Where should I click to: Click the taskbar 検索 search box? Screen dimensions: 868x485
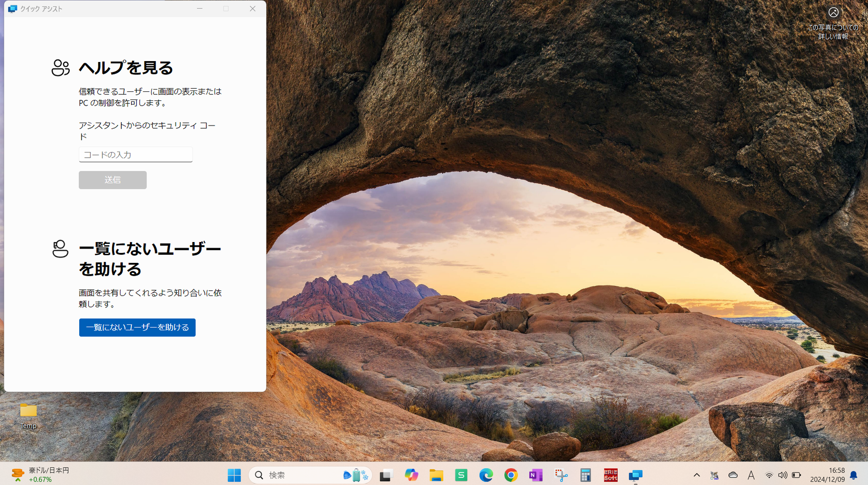tap(310, 475)
